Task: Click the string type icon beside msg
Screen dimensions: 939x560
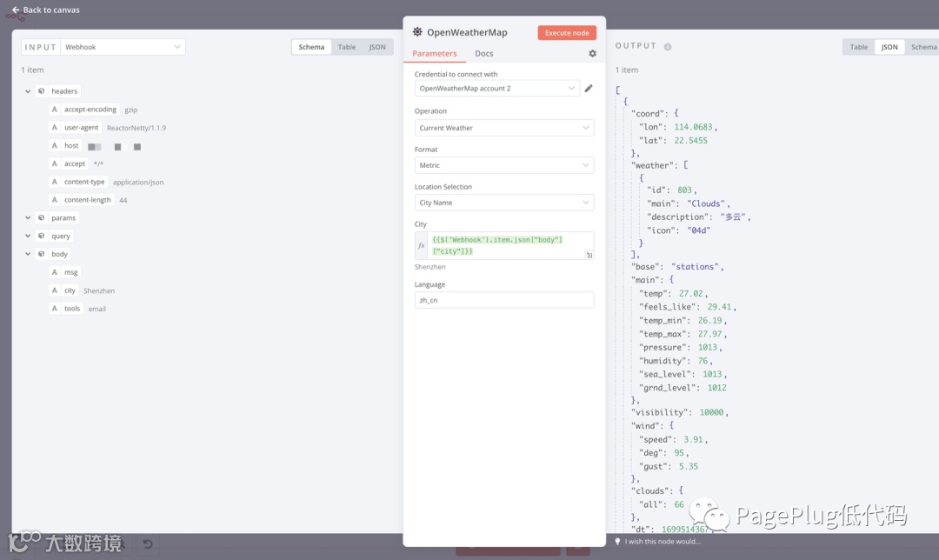Action: pyautogui.click(x=55, y=272)
